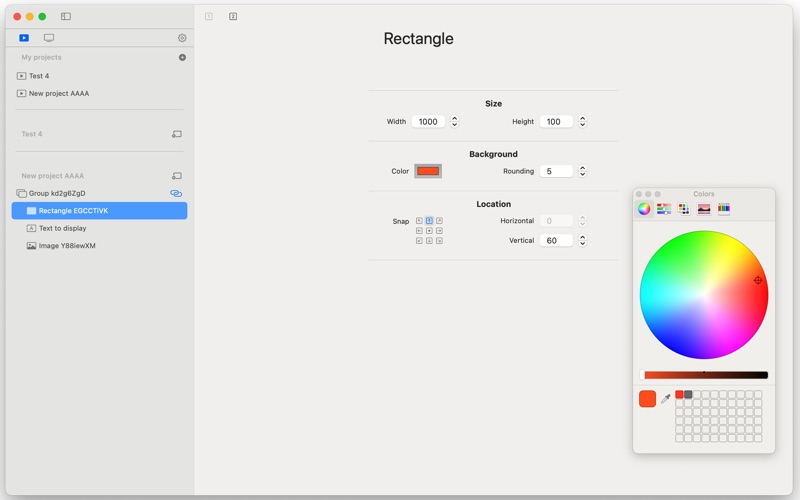
Task: Click the Height input field
Action: (x=556, y=121)
